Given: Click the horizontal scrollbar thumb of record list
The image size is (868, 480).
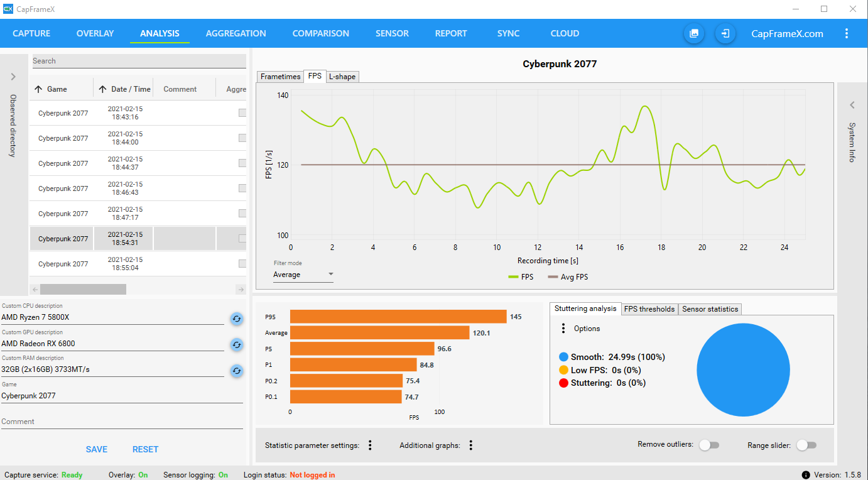Looking at the screenshot, I should coord(83,289).
